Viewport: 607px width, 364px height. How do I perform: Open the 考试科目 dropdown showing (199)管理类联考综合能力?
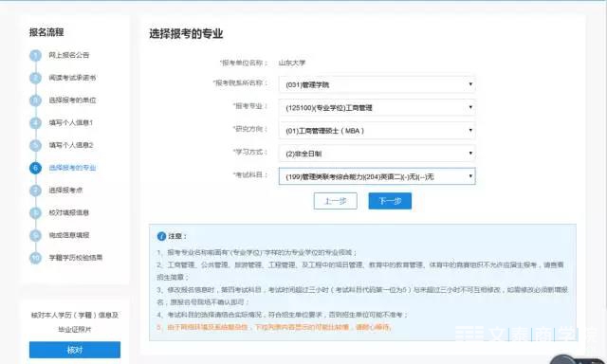tap(377, 176)
